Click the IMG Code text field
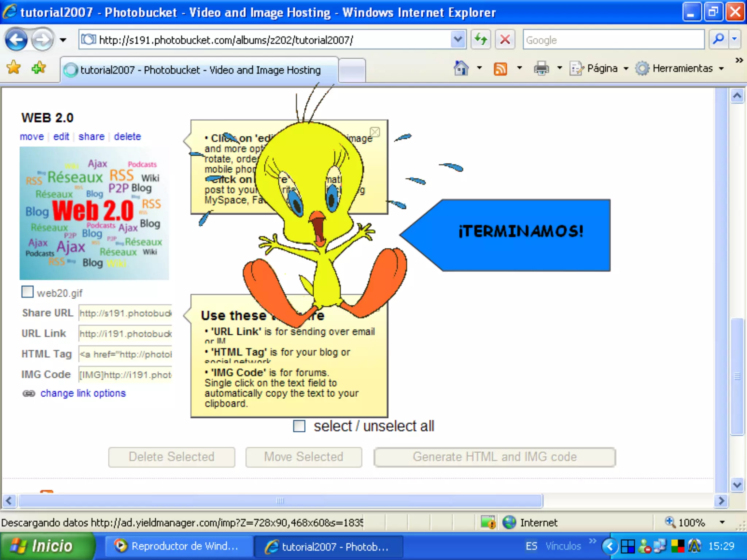This screenshot has height=560, width=747. (x=125, y=375)
